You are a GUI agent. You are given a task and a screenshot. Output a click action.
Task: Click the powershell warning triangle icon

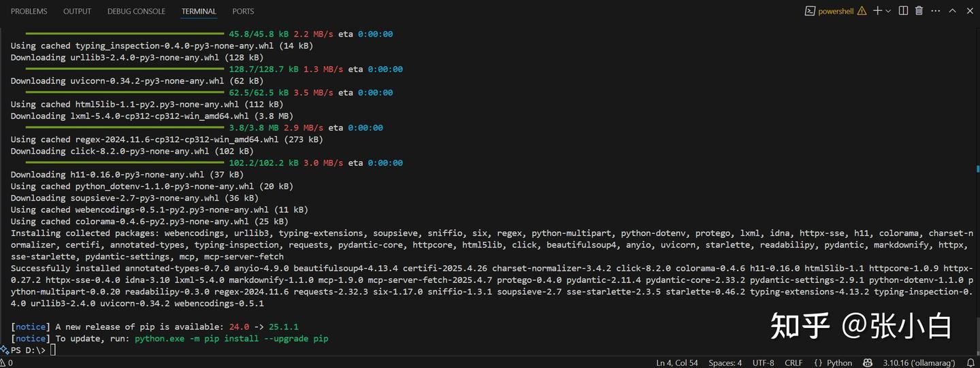[862, 11]
